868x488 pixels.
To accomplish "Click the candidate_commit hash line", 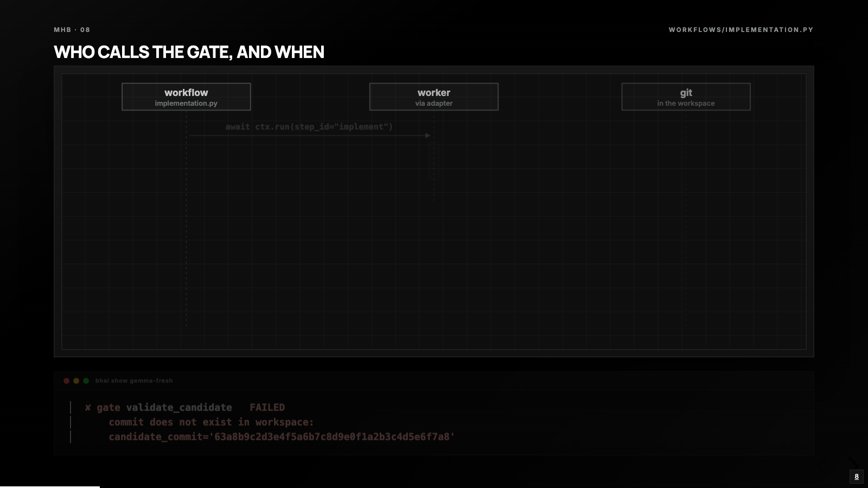I will click(282, 437).
